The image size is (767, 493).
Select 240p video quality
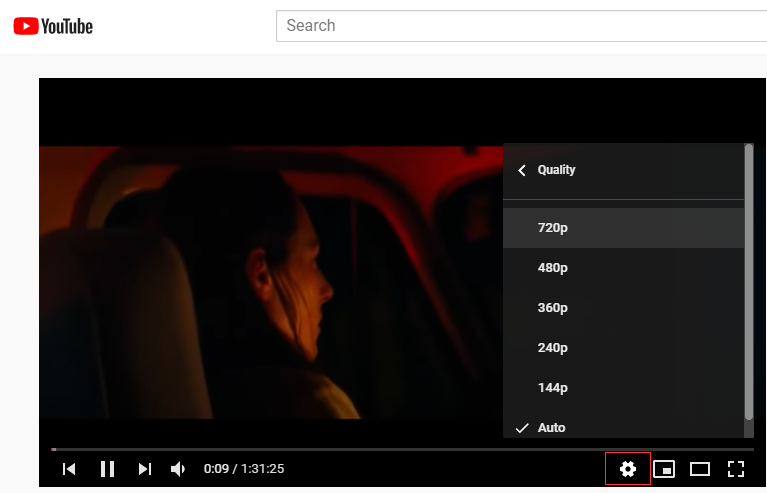click(624, 348)
